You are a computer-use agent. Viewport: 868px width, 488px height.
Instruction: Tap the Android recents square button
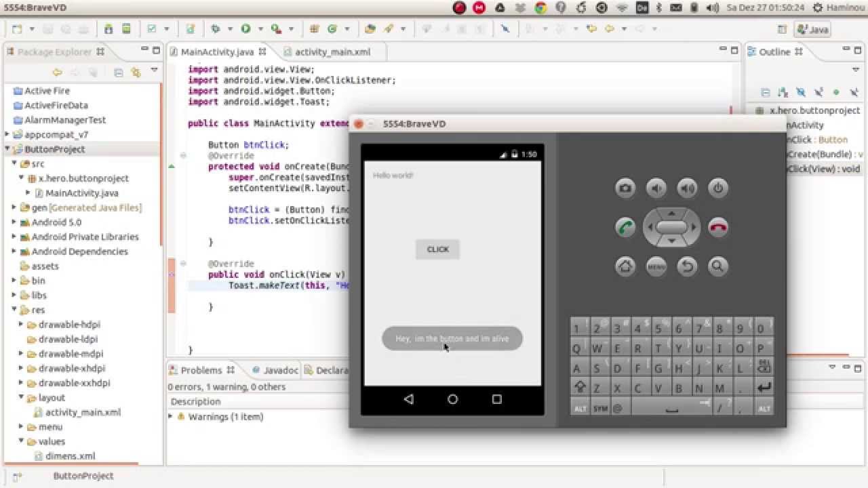[496, 399]
